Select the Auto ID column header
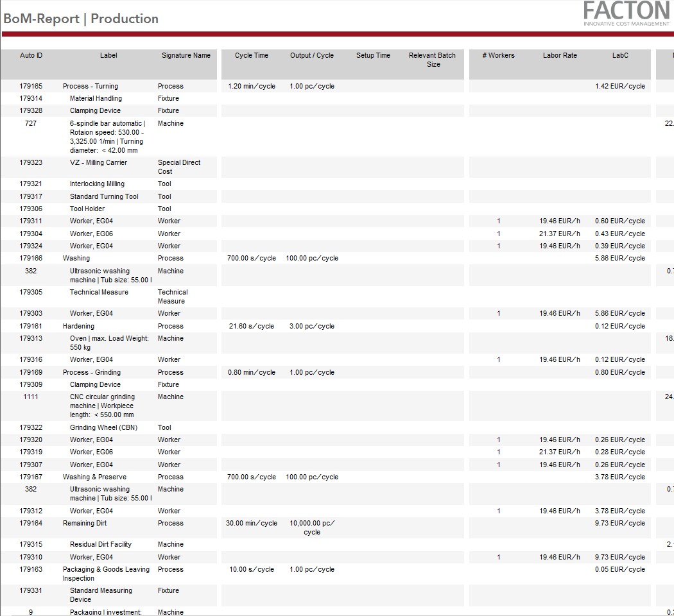Image resolution: width=674 pixels, height=616 pixels. pos(31,56)
